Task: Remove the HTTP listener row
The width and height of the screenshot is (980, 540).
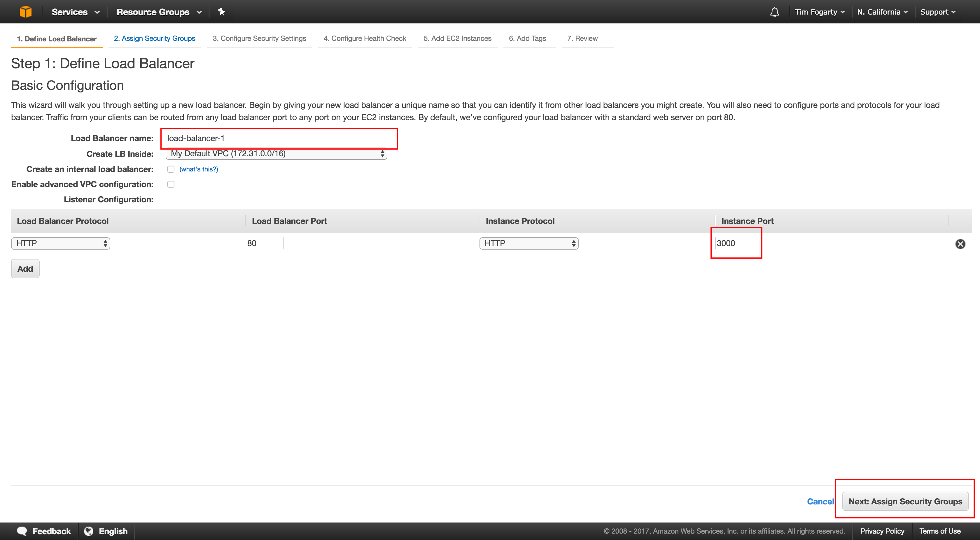Action: [x=960, y=244]
